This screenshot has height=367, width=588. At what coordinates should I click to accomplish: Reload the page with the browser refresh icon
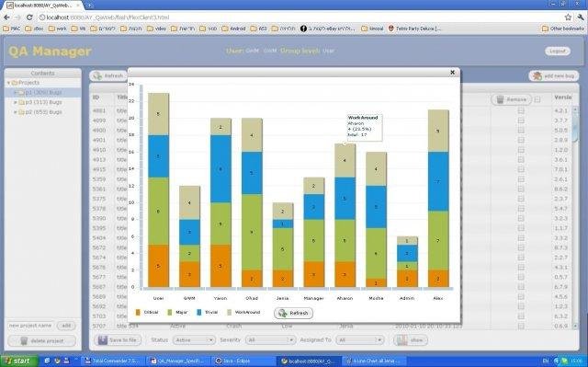[29, 17]
